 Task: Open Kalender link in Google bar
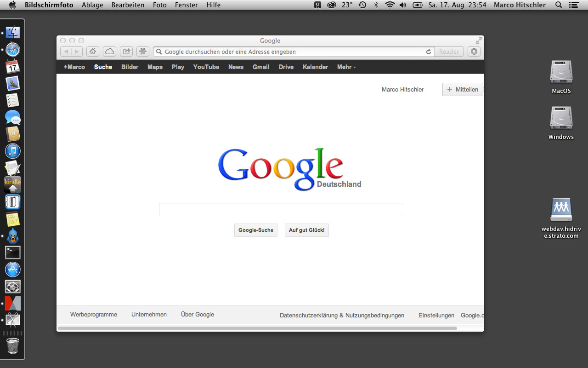tap(315, 67)
